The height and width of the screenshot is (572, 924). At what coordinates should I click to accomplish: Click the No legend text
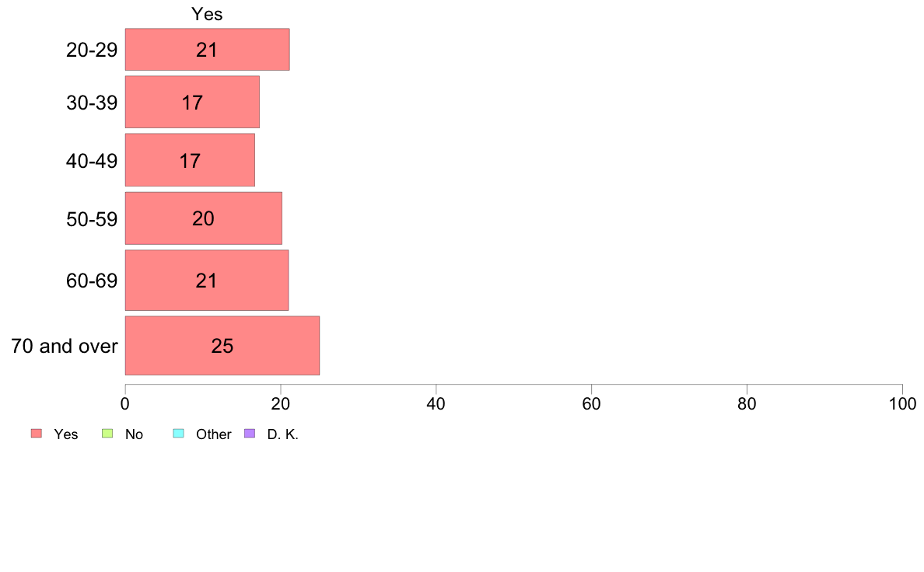tap(134, 434)
